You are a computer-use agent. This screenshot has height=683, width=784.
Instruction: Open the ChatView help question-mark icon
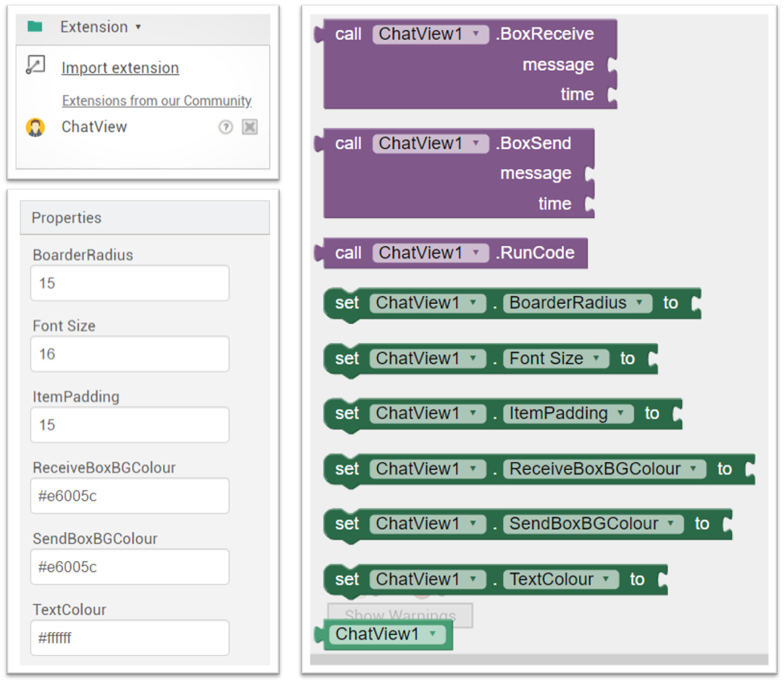226,127
